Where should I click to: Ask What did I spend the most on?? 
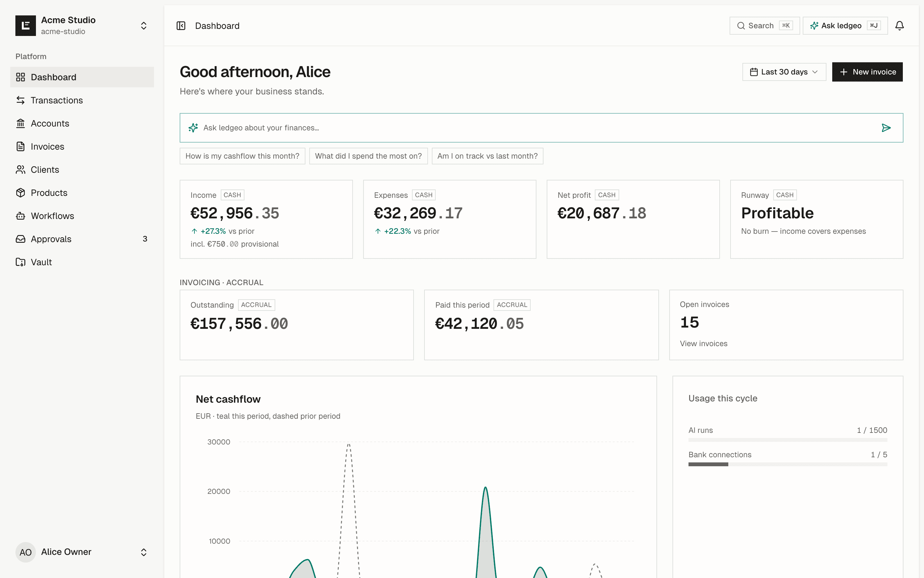click(368, 156)
